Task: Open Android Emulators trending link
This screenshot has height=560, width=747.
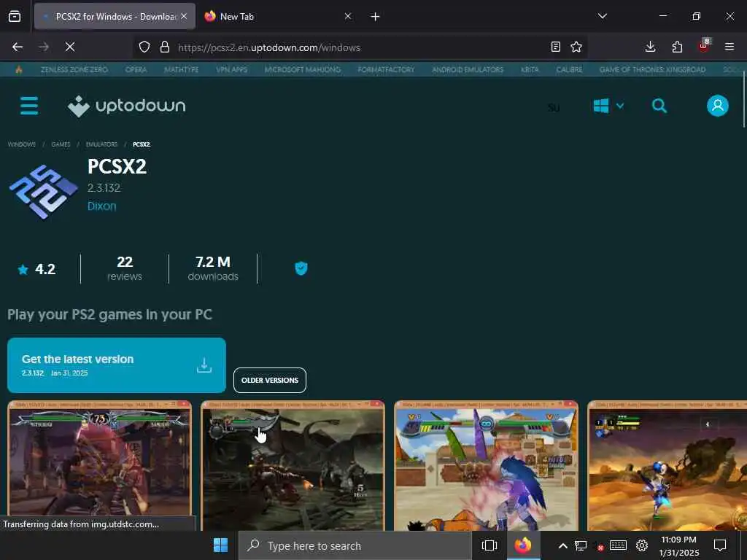Action: [468, 69]
